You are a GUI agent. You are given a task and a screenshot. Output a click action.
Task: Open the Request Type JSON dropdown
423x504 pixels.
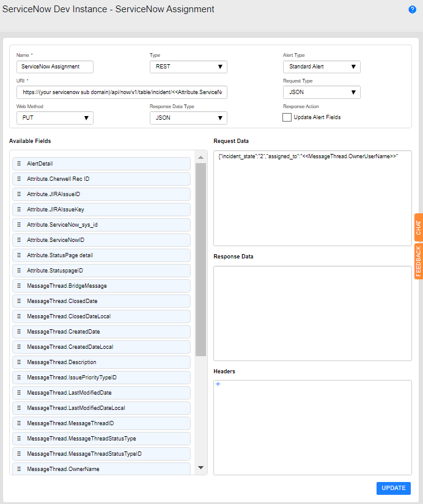tap(322, 92)
